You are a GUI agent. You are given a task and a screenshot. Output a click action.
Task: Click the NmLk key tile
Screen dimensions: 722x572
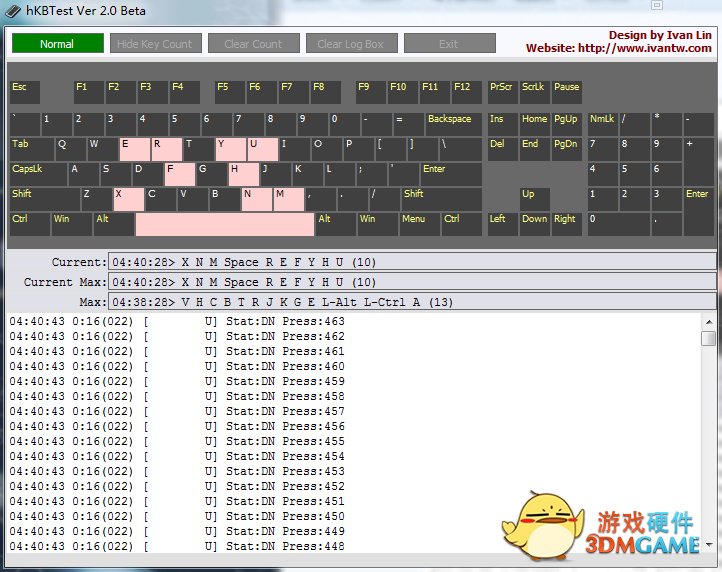[x=603, y=124]
